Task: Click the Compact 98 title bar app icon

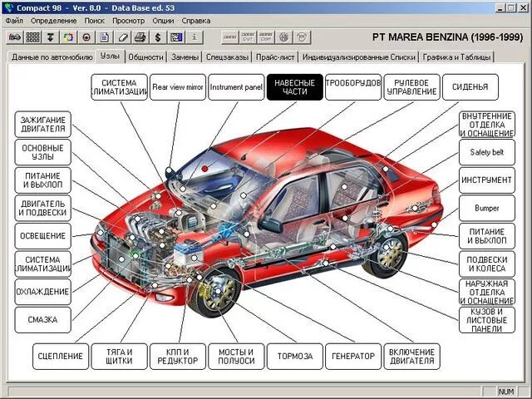Action: (x=9, y=7)
